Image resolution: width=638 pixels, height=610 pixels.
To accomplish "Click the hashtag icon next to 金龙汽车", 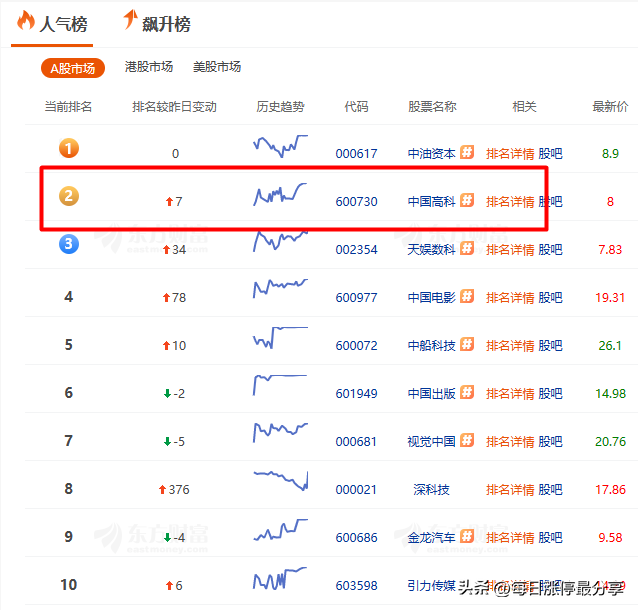I will [x=467, y=537].
